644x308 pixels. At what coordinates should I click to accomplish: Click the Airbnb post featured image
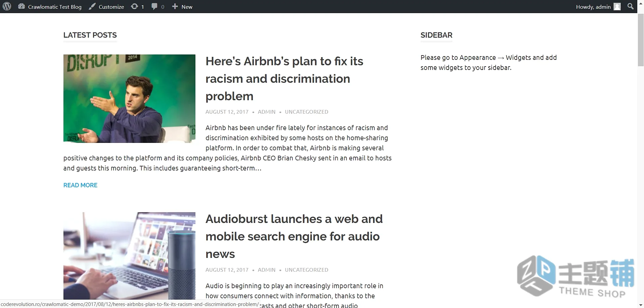click(129, 99)
